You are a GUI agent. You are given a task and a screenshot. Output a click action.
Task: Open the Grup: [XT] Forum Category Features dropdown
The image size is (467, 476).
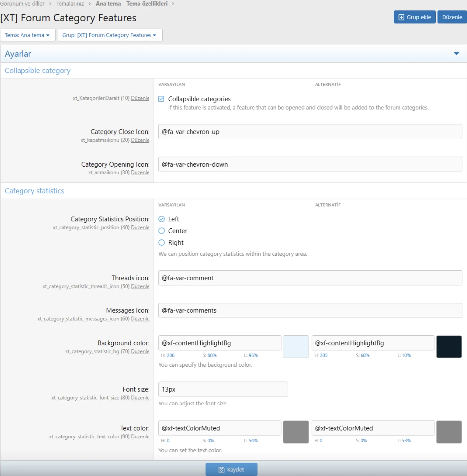coord(109,35)
